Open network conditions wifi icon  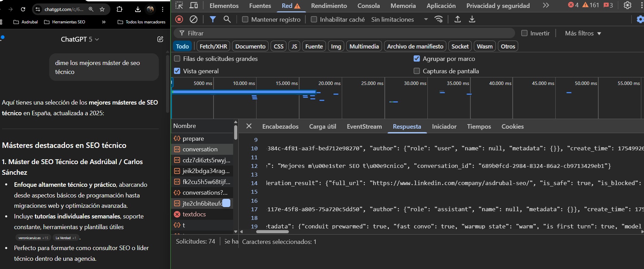click(x=439, y=19)
